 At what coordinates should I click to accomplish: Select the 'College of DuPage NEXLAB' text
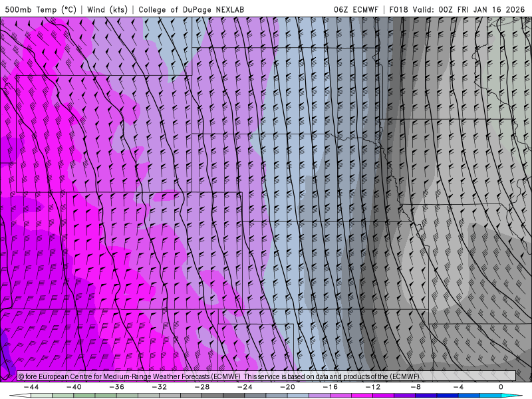click(x=191, y=9)
